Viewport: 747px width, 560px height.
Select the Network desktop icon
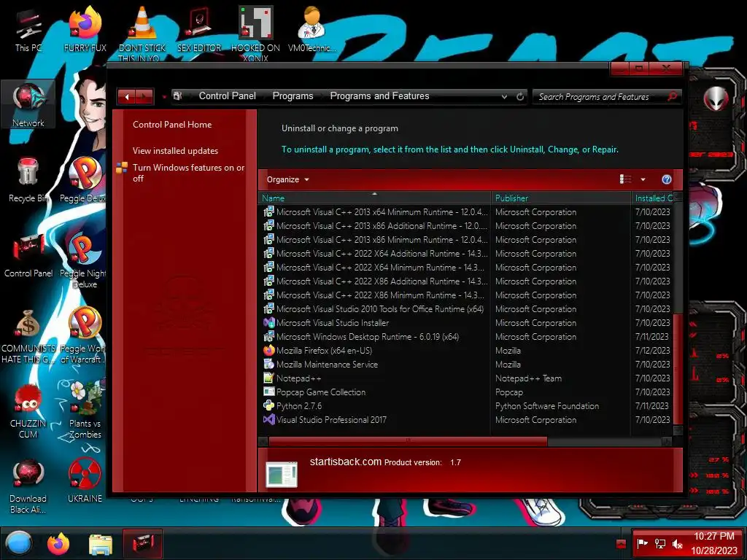[x=28, y=105]
